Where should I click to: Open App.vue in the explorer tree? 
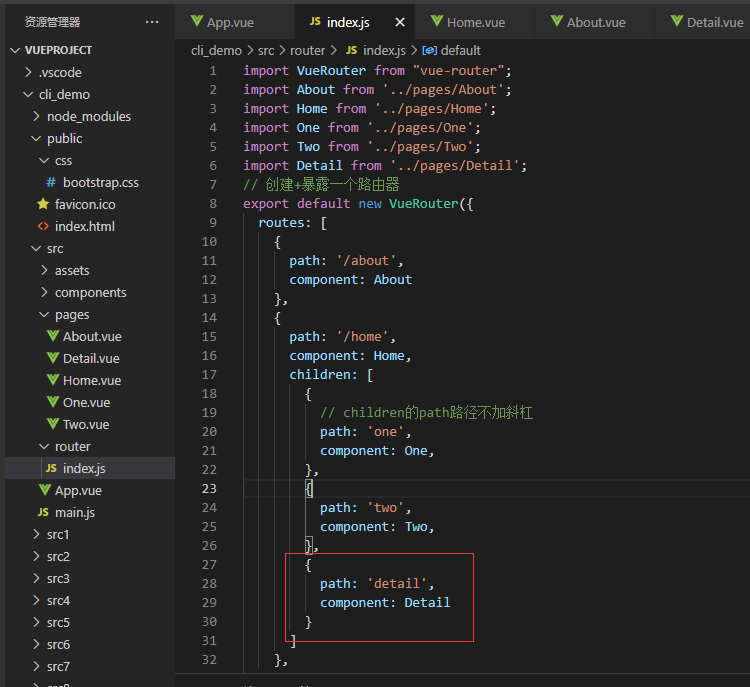(x=78, y=490)
